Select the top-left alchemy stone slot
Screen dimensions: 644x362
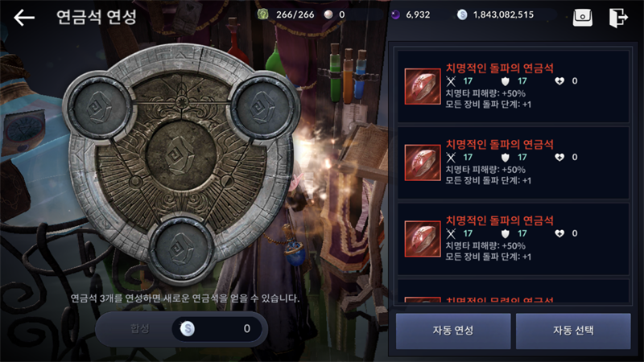[98, 107]
